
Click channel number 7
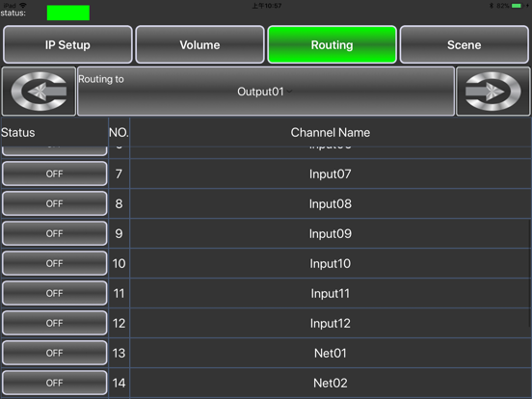pyautogui.click(x=119, y=174)
